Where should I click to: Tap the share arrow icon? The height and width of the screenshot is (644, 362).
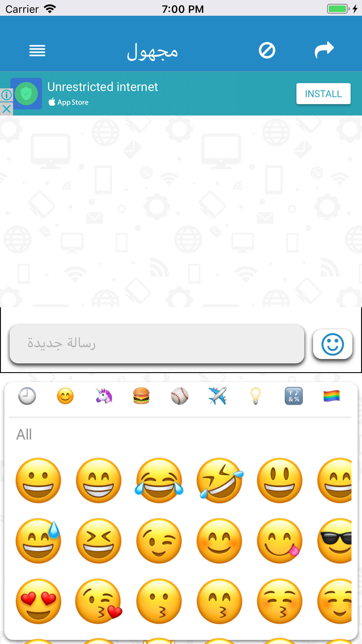pos(324,50)
